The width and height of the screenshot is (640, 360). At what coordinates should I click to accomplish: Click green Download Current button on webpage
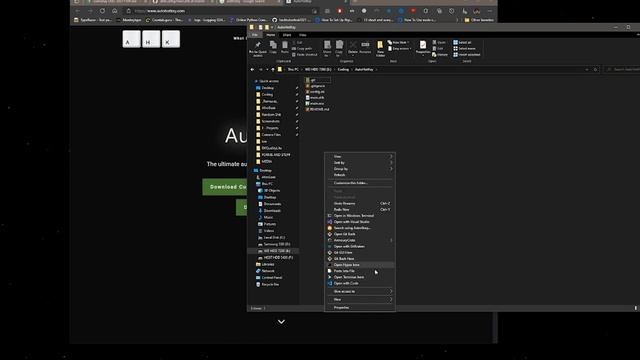(x=225, y=187)
